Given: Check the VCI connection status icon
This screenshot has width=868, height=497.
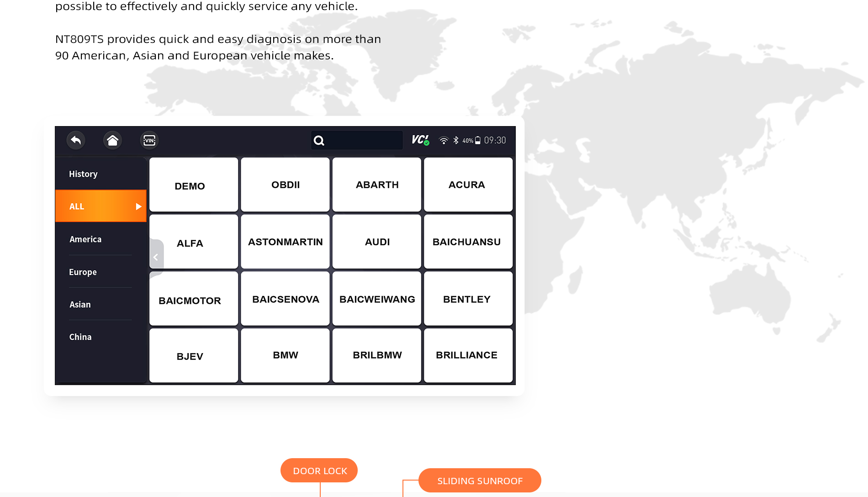Looking at the screenshot, I should tap(420, 140).
